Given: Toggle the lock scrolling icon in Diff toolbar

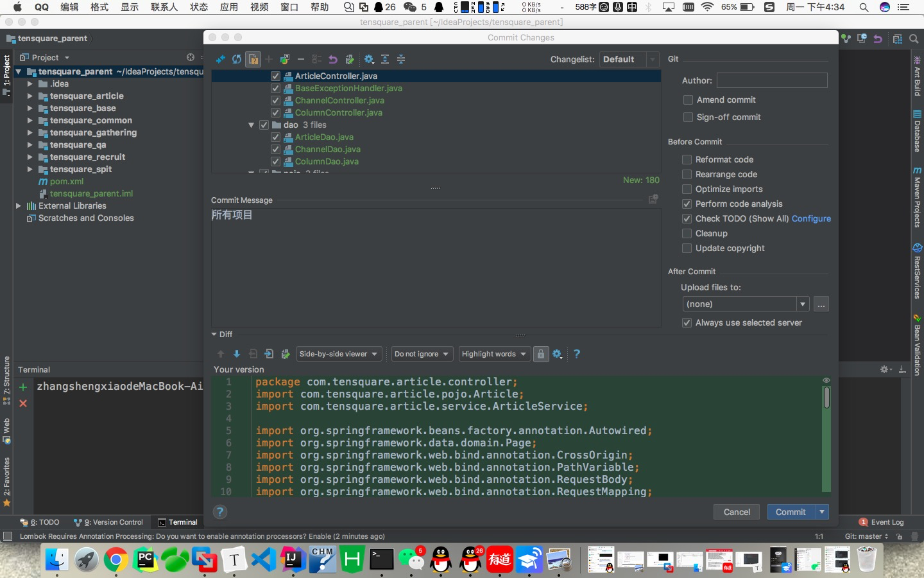Looking at the screenshot, I should (541, 354).
